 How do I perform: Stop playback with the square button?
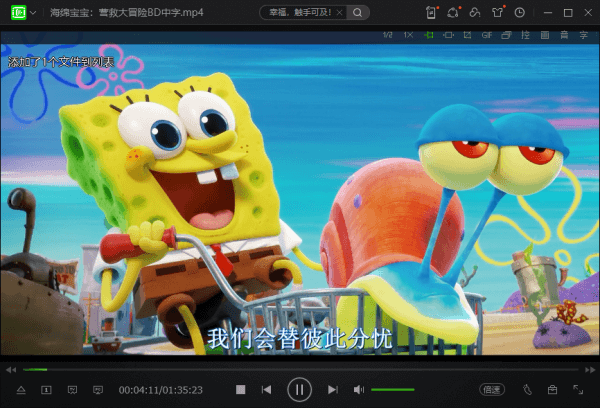pyautogui.click(x=241, y=390)
